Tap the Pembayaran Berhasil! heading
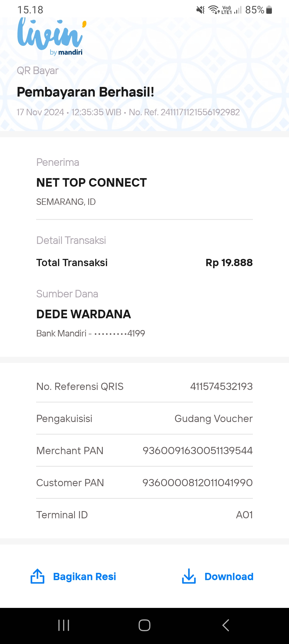This screenshot has height=644, width=289. point(85,92)
